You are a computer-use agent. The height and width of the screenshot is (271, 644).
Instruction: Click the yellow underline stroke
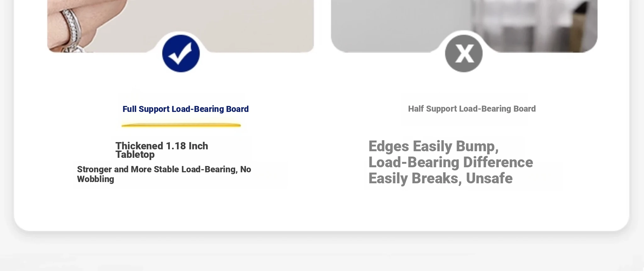click(181, 125)
